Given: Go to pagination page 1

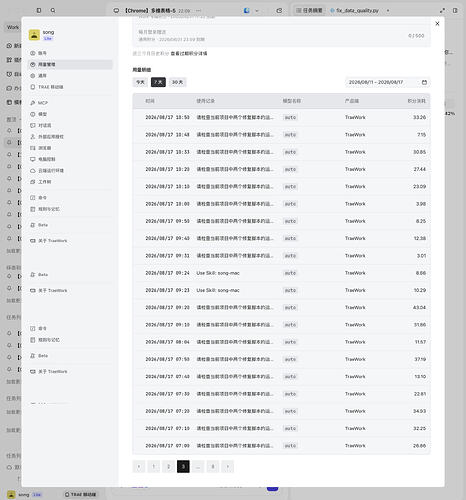Looking at the screenshot, I should point(154,466).
